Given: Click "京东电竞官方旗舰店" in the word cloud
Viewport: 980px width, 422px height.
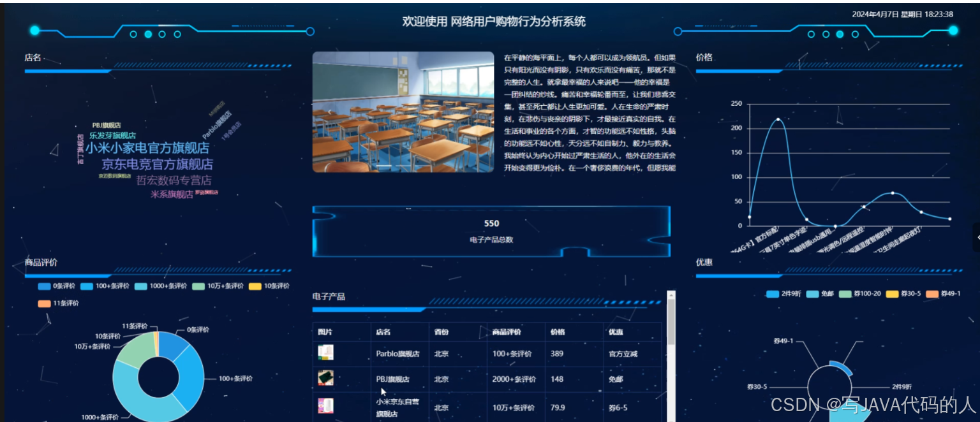Looking at the screenshot, I should click(x=156, y=164).
